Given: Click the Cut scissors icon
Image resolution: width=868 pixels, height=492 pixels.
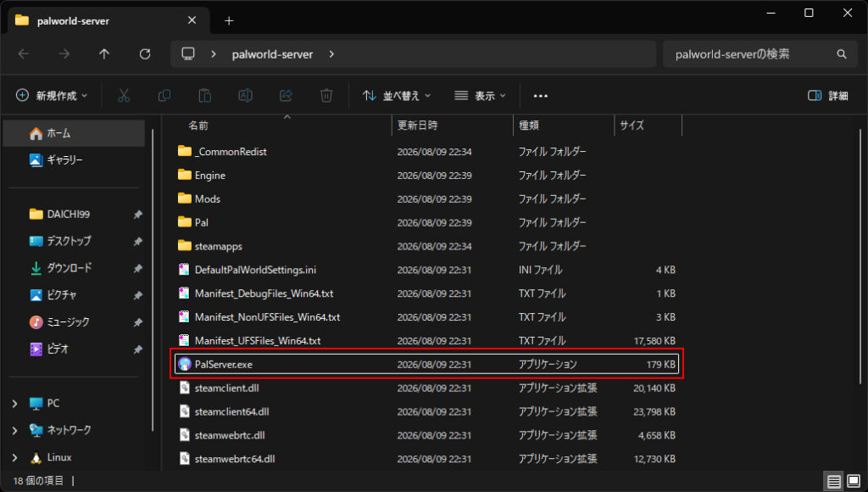Looking at the screenshot, I should (124, 96).
